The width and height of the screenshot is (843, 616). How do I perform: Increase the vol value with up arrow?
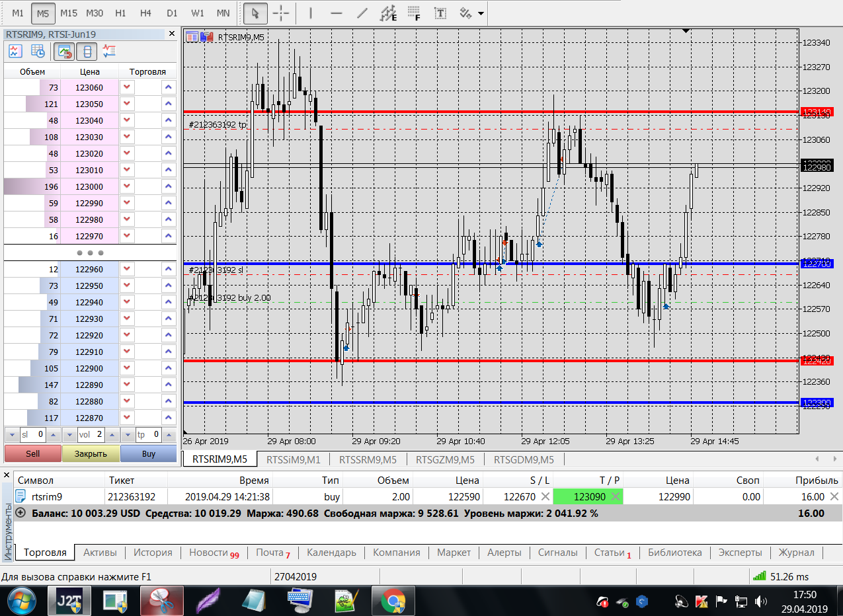(112, 435)
